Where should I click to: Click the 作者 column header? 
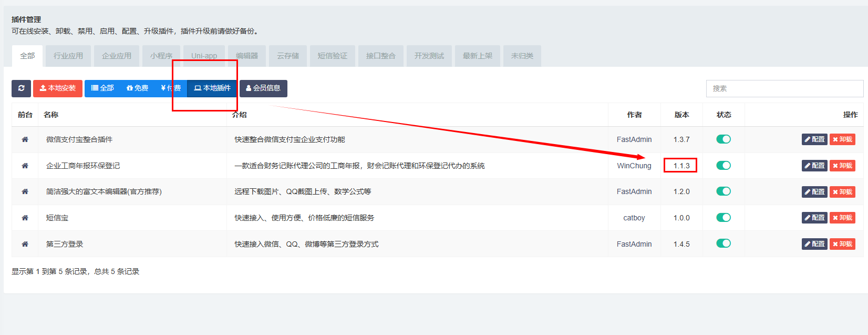click(x=634, y=115)
